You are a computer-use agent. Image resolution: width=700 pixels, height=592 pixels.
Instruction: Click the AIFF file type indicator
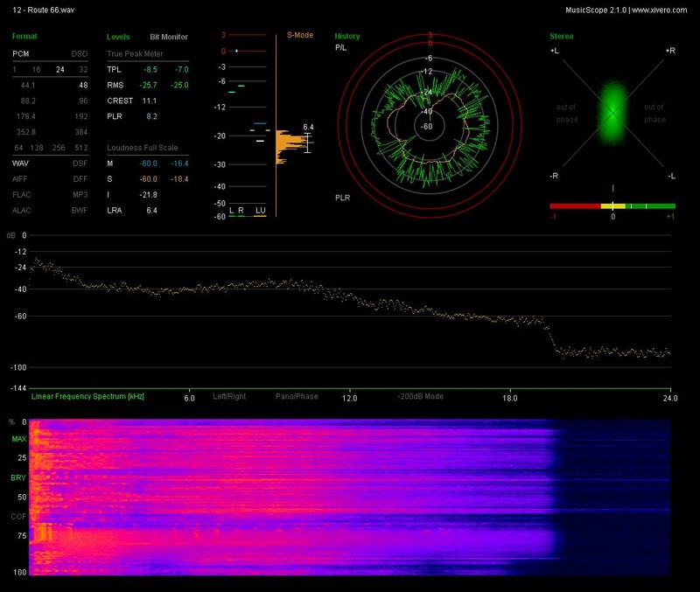[x=20, y=179]
